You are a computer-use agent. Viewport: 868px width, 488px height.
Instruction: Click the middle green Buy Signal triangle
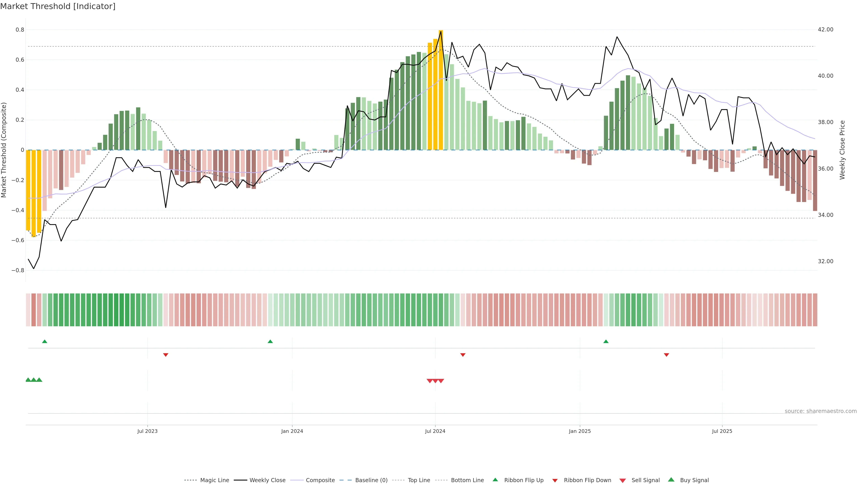click(34, 380)
